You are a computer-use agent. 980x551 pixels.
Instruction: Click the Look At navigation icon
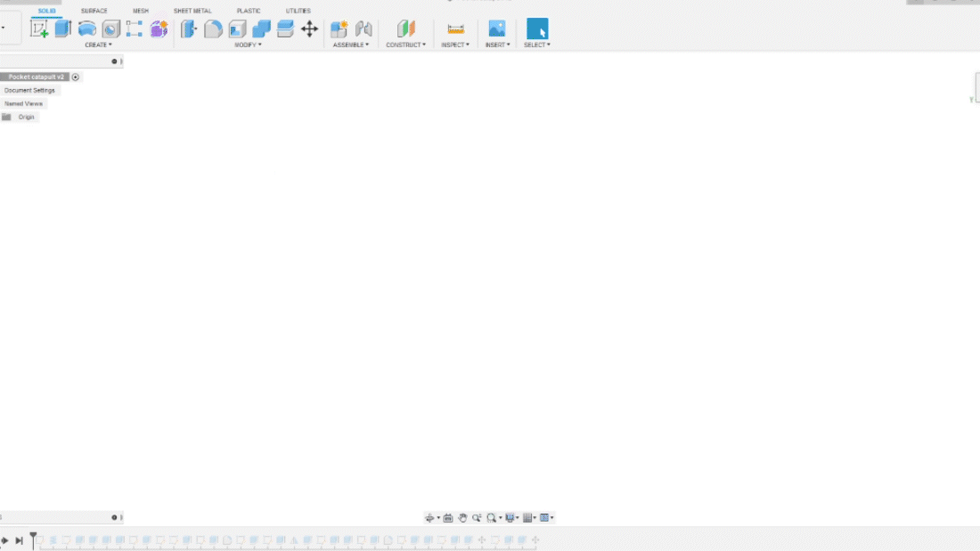click(x=448, y=518)
